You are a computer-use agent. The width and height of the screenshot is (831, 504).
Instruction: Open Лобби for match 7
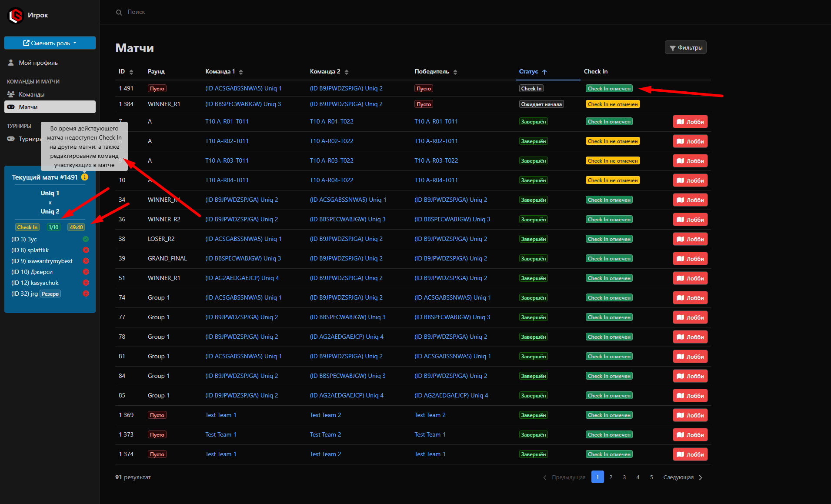coord(690,122)
